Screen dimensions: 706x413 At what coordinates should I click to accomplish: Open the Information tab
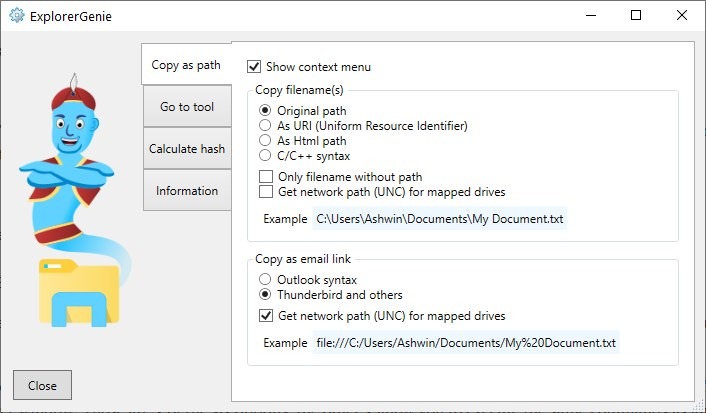pyautogui.click(x=187, y=191)
